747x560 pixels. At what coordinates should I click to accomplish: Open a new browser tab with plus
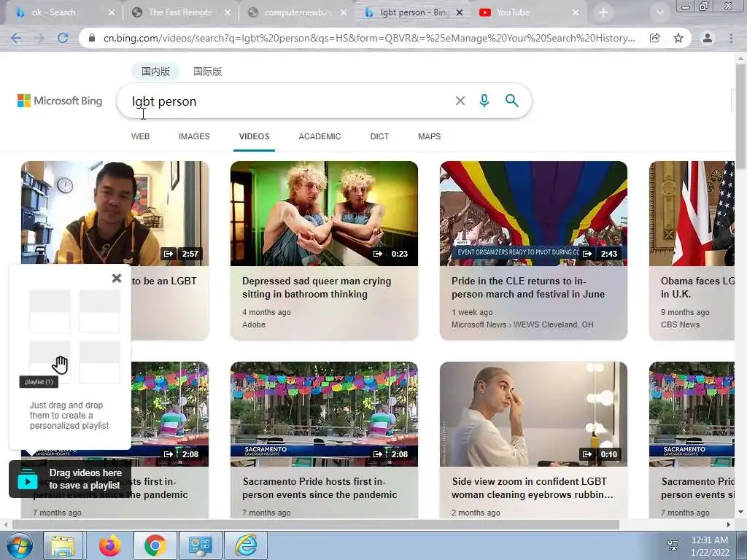click(603, 12)
